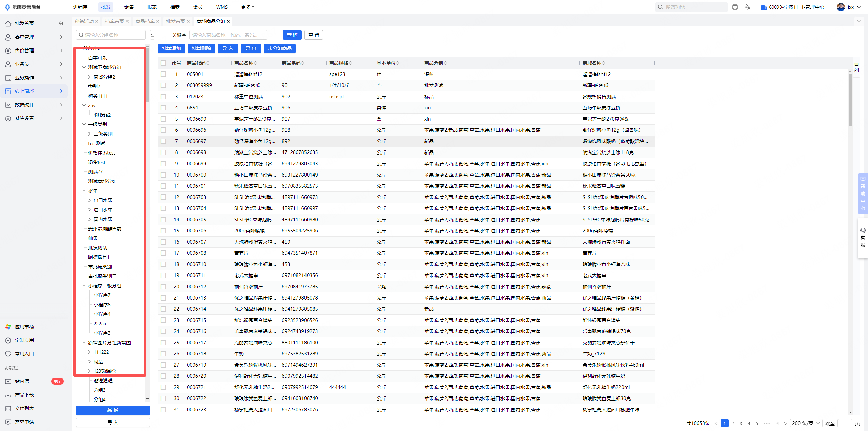Click the 新增 button below the tree
868x431 pixels.
coord(113,410)
